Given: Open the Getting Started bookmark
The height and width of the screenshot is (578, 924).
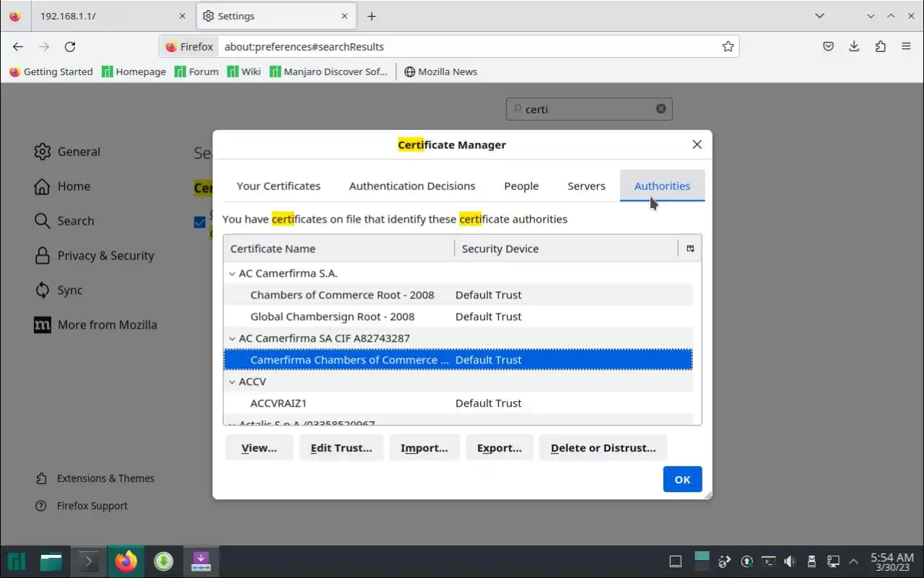Looking at the screenshot, I should pos(51,72).
